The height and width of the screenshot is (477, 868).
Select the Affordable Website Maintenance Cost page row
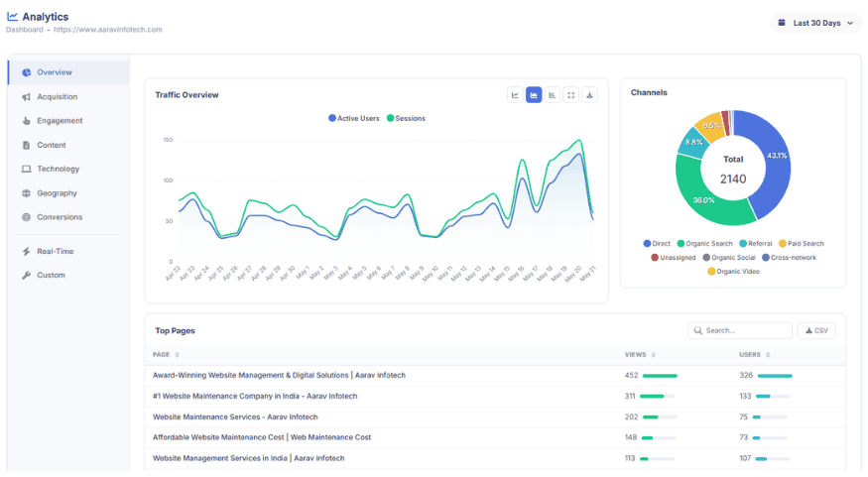pyautogui.click(x=495, y=437)
